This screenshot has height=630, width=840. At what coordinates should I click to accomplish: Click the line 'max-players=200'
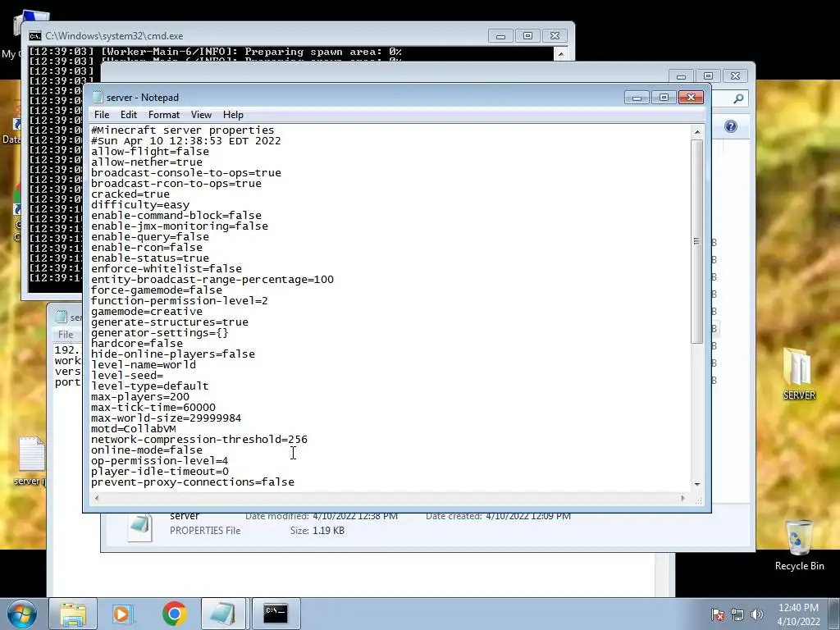pyautogui.click(x=139, y=396)
